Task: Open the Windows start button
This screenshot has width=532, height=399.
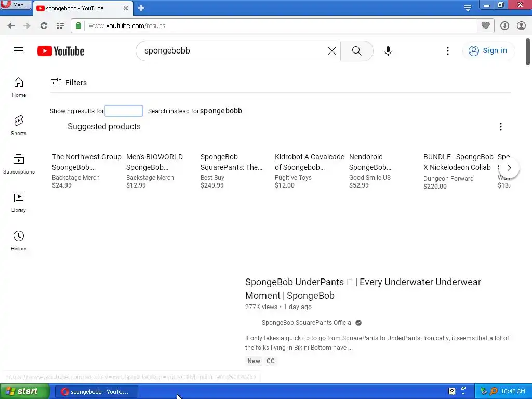Action: (x=24, y=392)
